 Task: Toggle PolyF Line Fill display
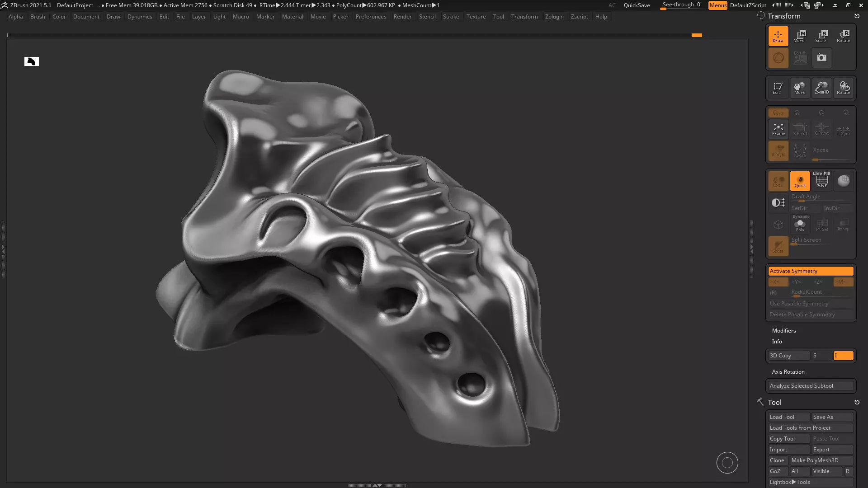[821, 181]
